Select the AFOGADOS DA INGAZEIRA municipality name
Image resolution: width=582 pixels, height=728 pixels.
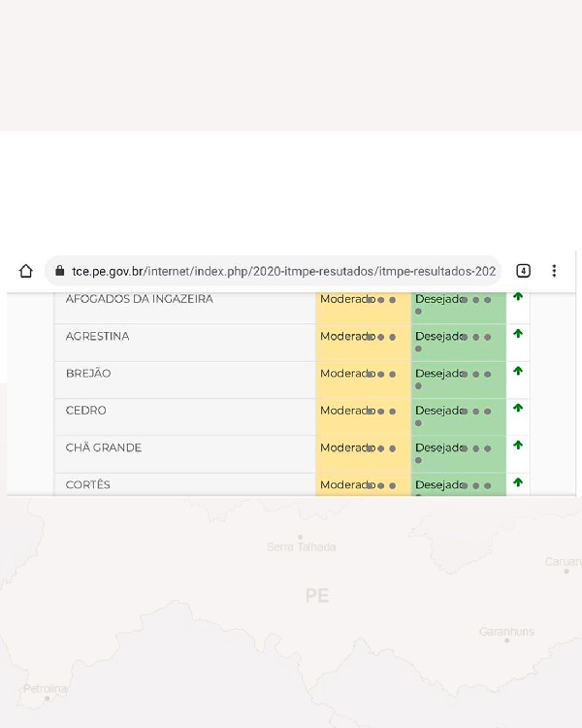(x=140, y=299)
